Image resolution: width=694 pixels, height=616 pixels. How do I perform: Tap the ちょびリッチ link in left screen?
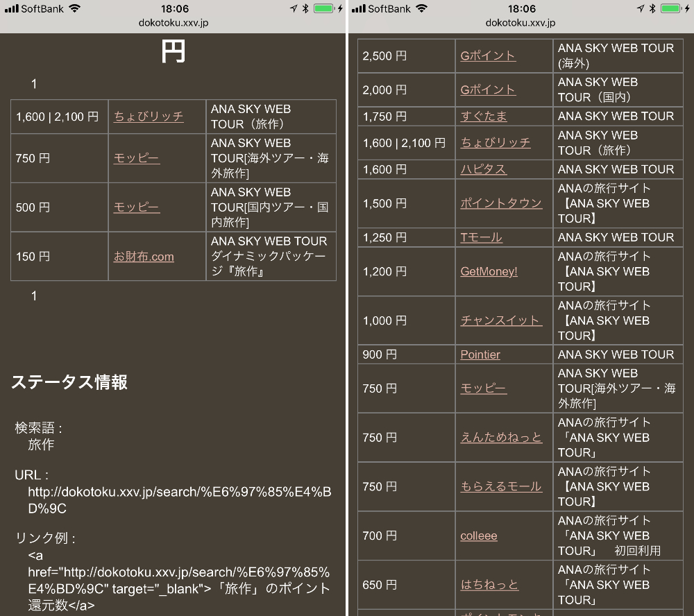(x=149, y=117)
